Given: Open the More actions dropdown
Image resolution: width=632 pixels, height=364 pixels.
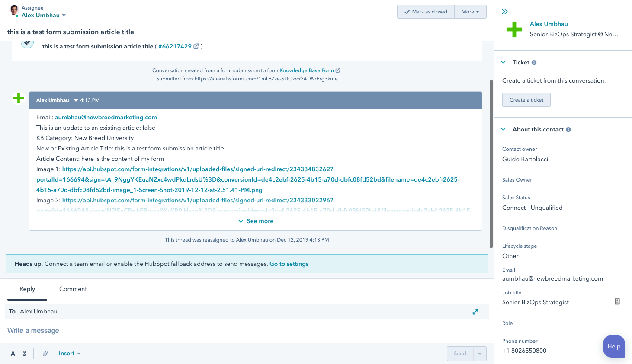Looking at the screenshot, I should click(x=470, y=12).
